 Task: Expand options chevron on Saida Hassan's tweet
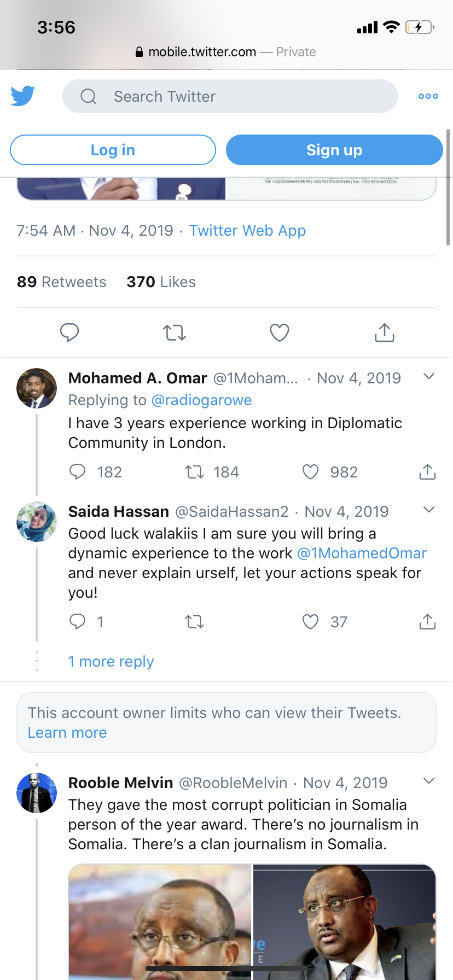429,510
